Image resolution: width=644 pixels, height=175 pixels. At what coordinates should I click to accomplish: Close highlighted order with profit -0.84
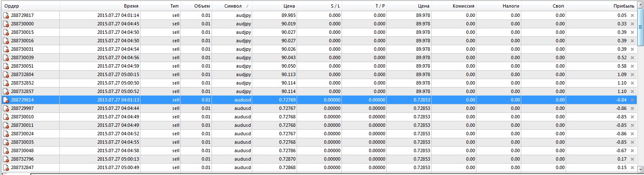click(x=632, y=100)
